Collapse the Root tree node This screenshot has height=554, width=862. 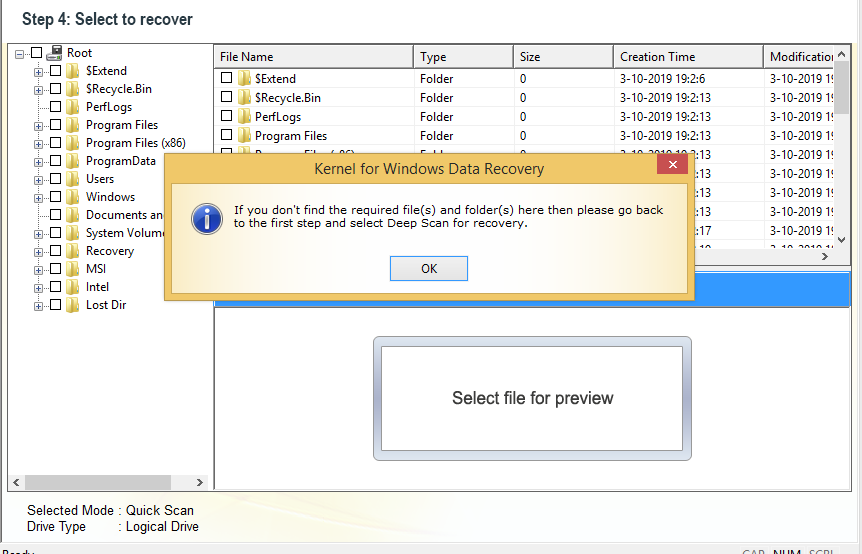[19, 54]
